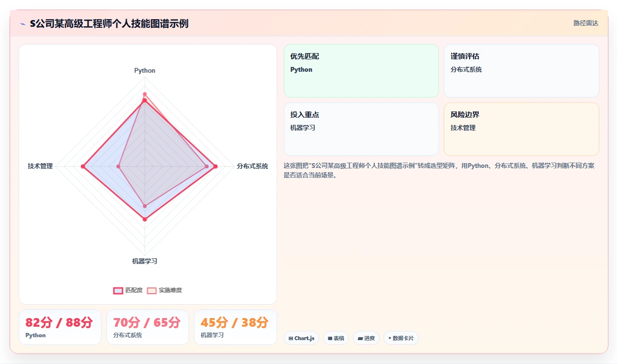Click the 实施难度 point on 技术管理 axis
This screenshot has height=364, width=618.
coord(118,166)
